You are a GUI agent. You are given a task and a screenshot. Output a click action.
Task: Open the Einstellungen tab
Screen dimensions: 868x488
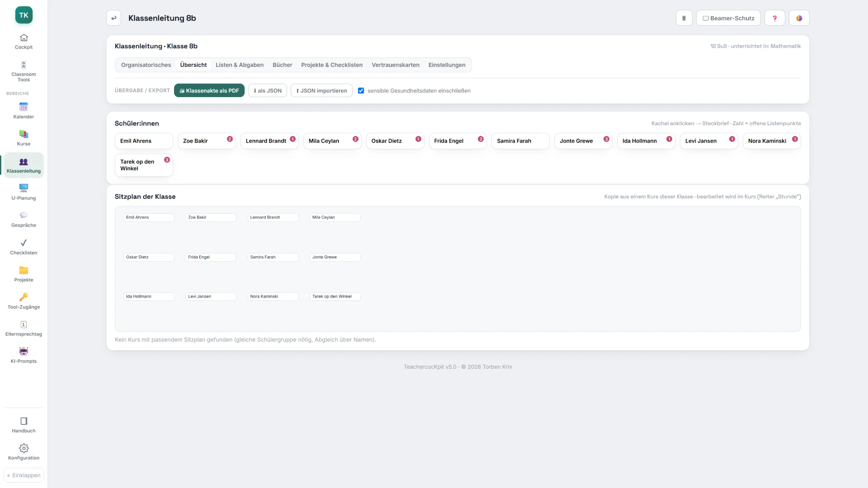447,65
